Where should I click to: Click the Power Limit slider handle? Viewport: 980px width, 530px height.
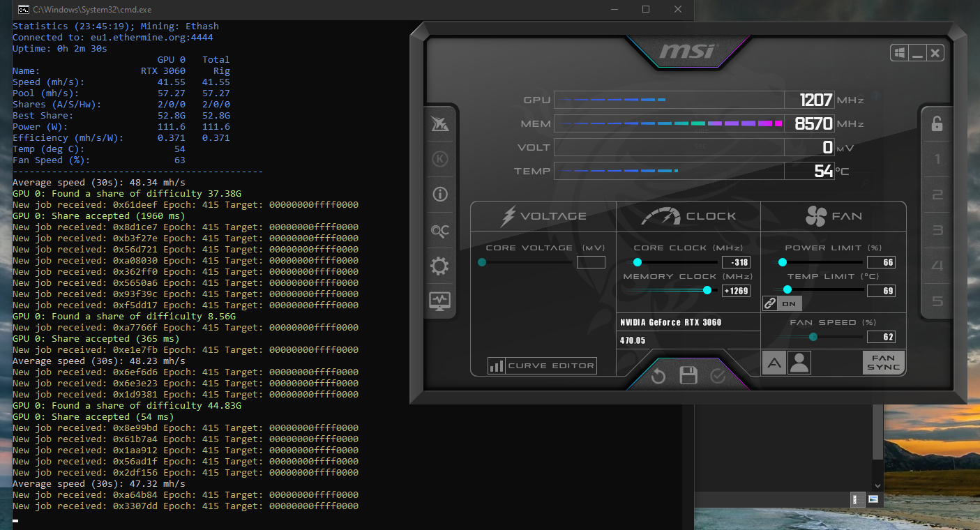[783, 262]
